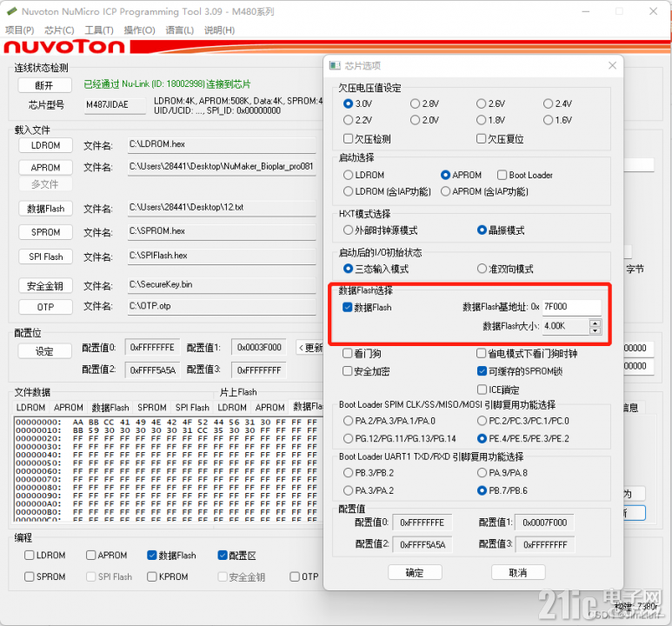Select PB.3/PB.2 UART1 pins
The image size is (672, 626).
pos(369,473)
